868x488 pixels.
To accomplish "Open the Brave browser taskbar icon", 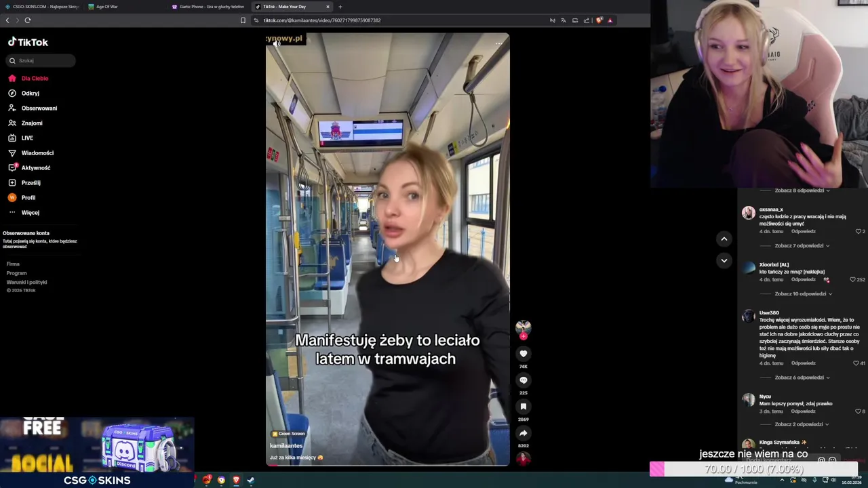I will pyautogui.click(x=236, y=480).
